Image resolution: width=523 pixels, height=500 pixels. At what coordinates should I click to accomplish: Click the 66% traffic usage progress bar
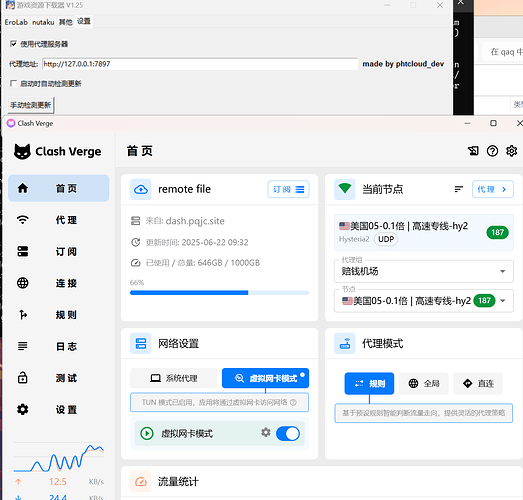pos(219,293)
